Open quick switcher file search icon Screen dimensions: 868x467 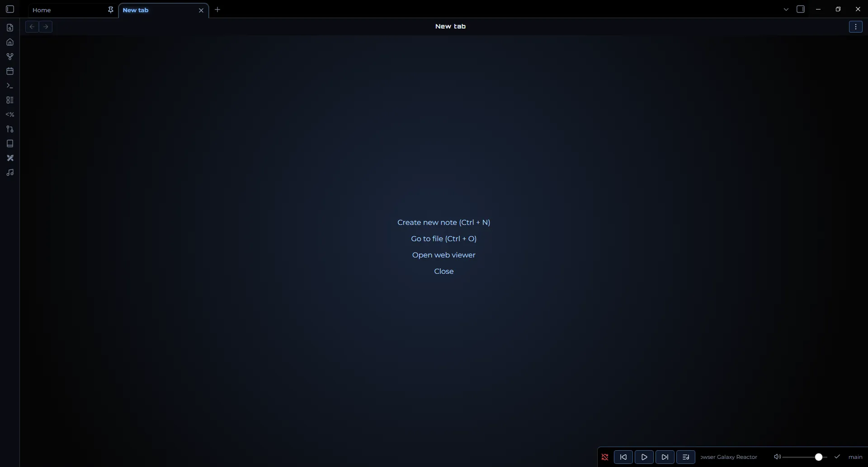point(10,28)
